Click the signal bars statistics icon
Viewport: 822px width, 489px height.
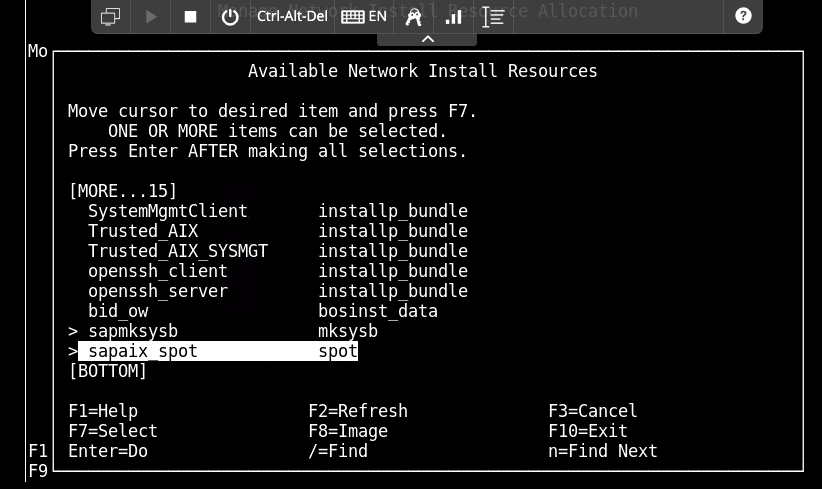point(453,17)
